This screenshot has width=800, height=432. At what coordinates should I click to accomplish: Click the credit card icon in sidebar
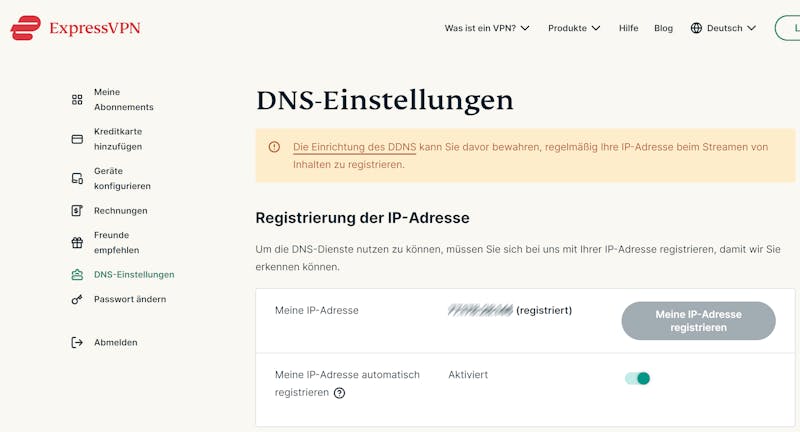(x=77, y=139)
